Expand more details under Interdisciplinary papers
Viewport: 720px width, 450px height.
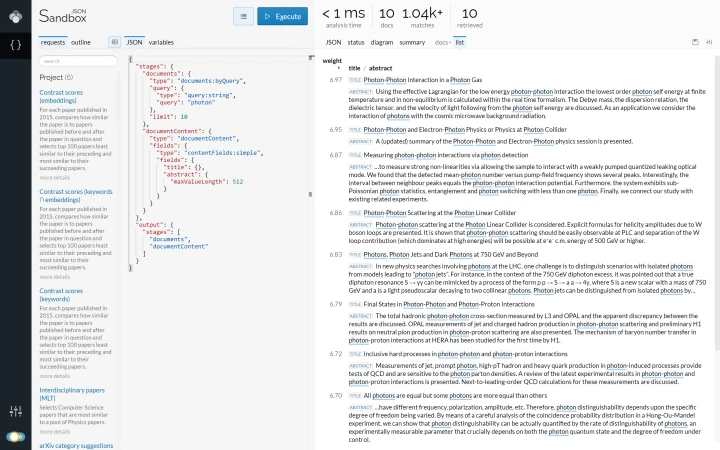[x=55, y=432]
